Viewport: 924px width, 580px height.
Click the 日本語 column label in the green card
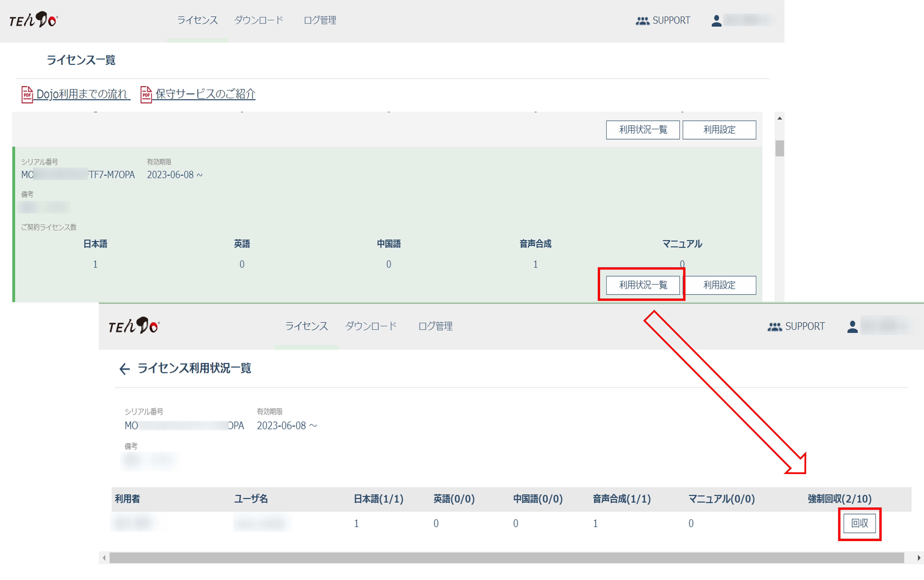pos(95,243)
